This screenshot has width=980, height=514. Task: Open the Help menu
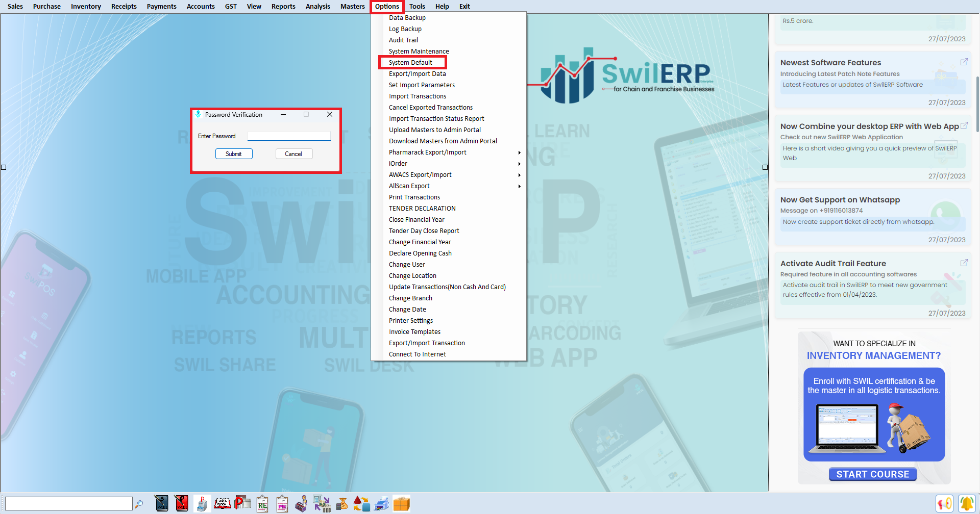click(x=442, y=7)
